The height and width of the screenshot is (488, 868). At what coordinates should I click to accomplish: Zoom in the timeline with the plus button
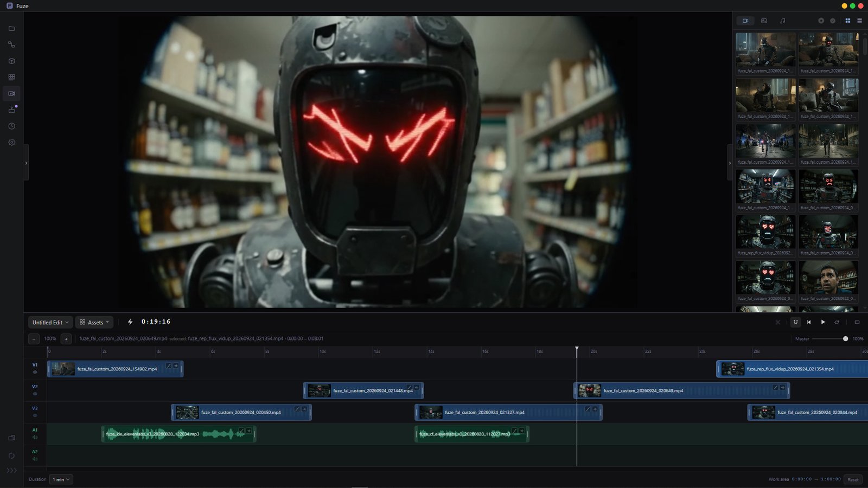click(66, 339)
